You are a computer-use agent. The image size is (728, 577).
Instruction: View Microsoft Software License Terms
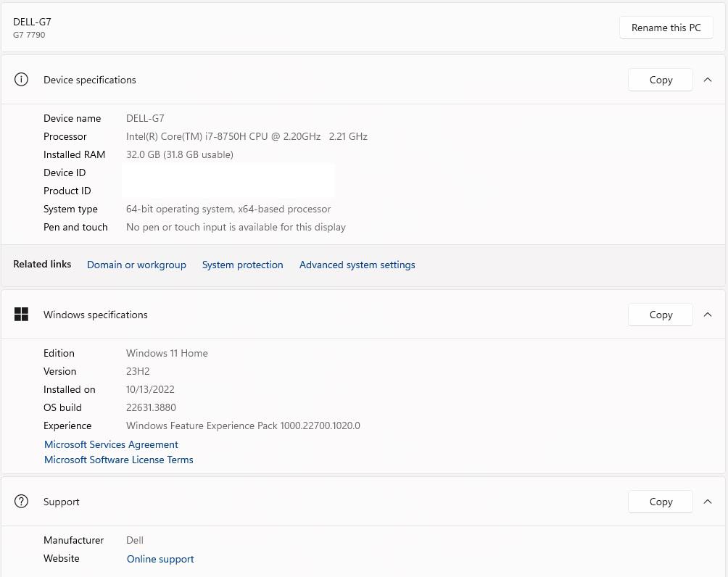(x=118, y=460)
